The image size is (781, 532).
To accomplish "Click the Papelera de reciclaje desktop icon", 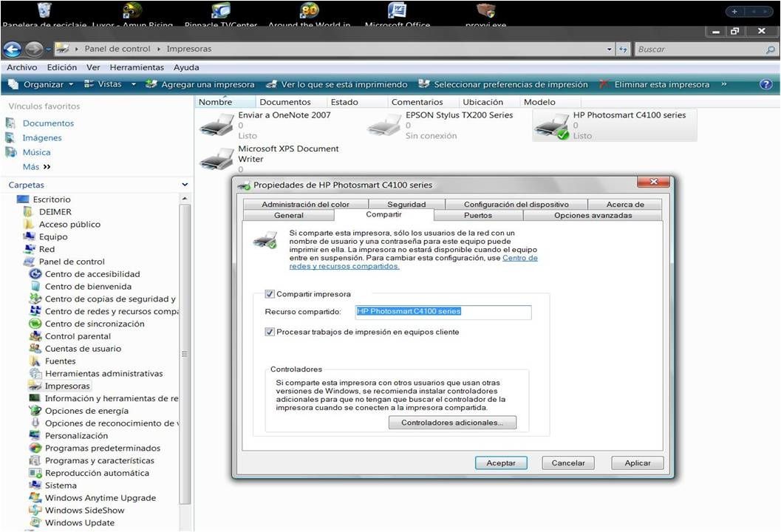I will (x=45, y=10).
